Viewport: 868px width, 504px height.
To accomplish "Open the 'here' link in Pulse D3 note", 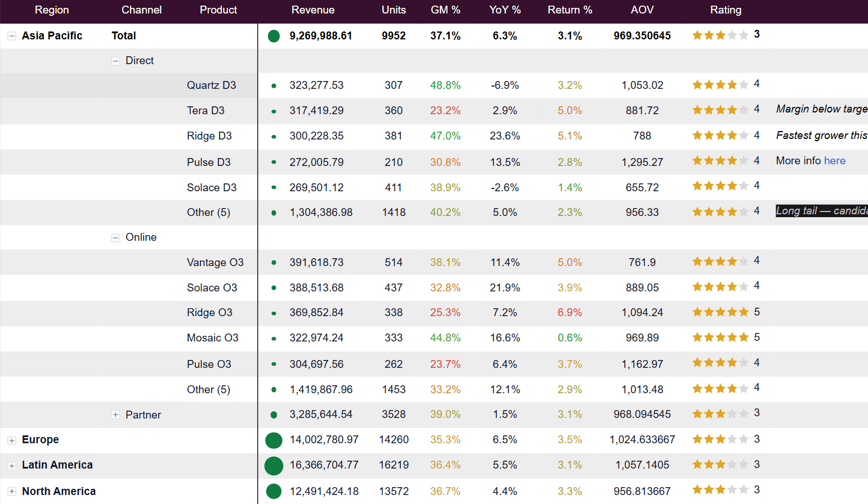I will tap(834, 161).
